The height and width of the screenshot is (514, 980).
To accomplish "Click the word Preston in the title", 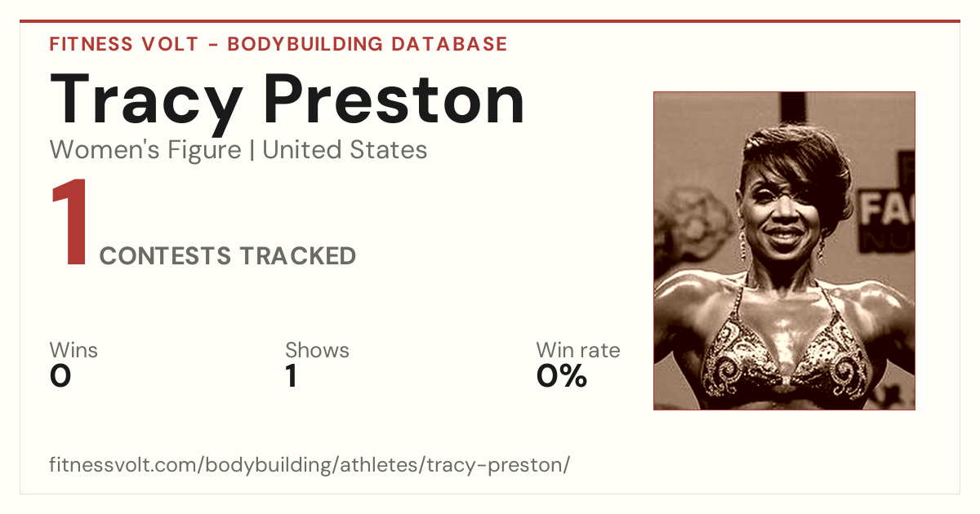I will click(394, 100).
